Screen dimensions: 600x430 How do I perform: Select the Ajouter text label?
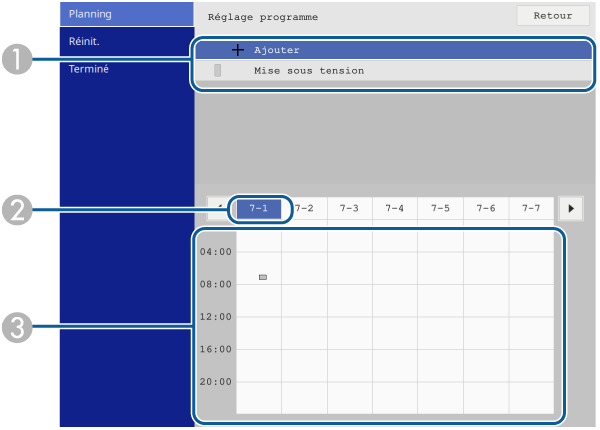pos(276,50)
